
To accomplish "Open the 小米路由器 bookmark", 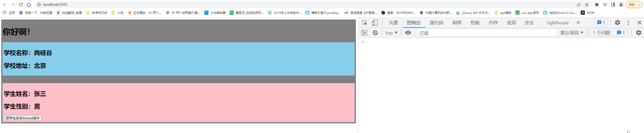I will point(215,13).
